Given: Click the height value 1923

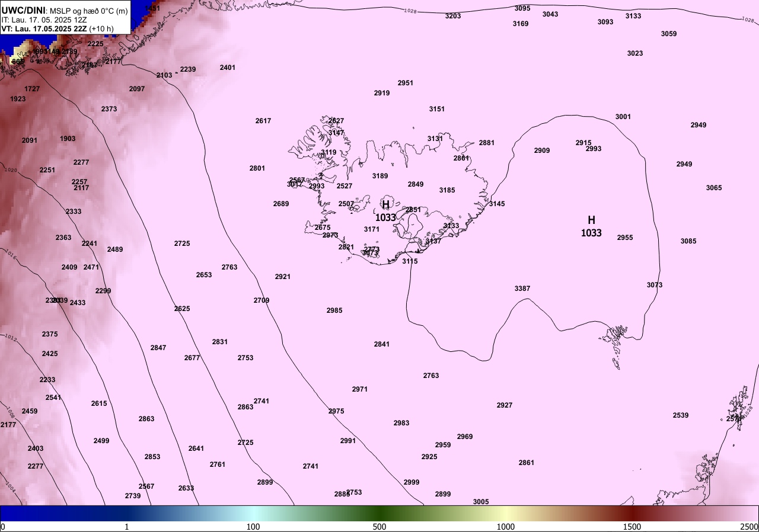Looking at the screenshot, I should (18, 99).
